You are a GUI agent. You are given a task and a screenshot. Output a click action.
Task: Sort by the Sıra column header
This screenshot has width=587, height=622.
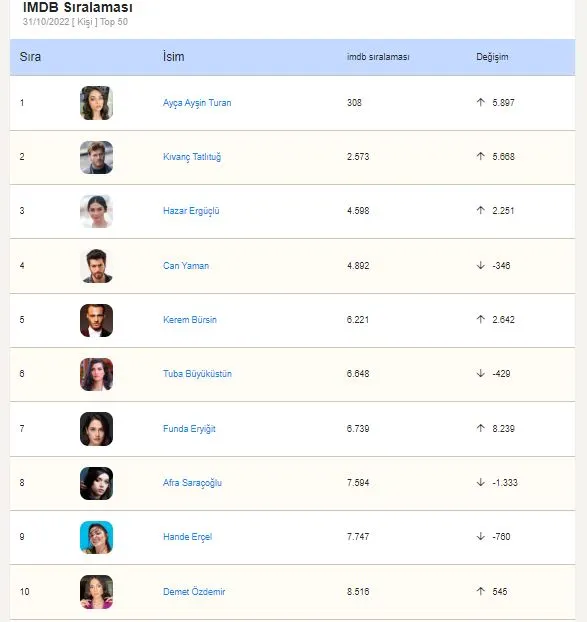tap(30, 57)
